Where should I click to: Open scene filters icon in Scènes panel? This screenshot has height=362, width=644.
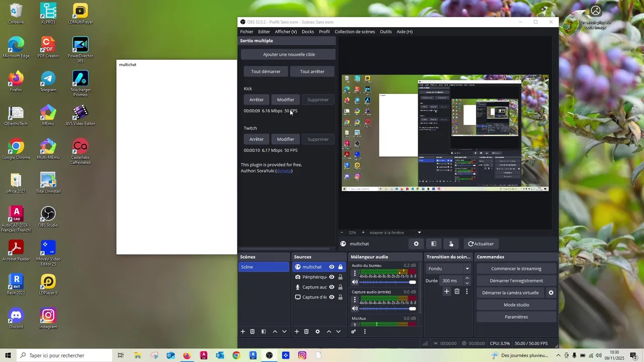264,332
